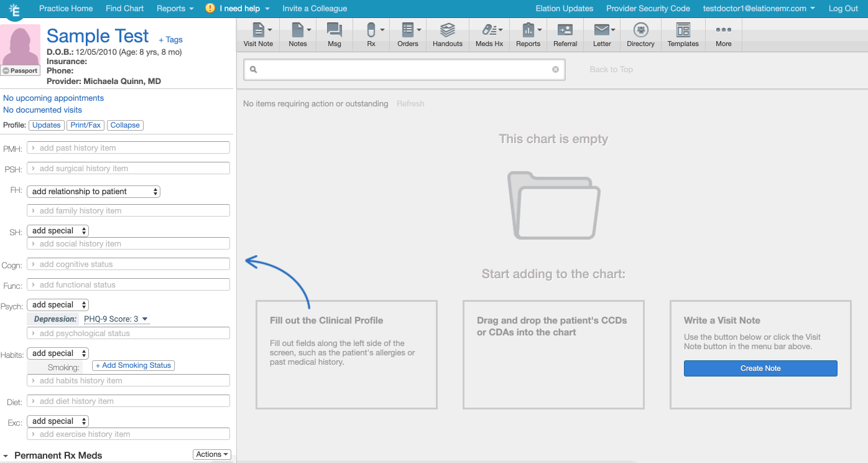Open the Directory icon
This screenshot has width=868, height=463.
click(640, 34)
